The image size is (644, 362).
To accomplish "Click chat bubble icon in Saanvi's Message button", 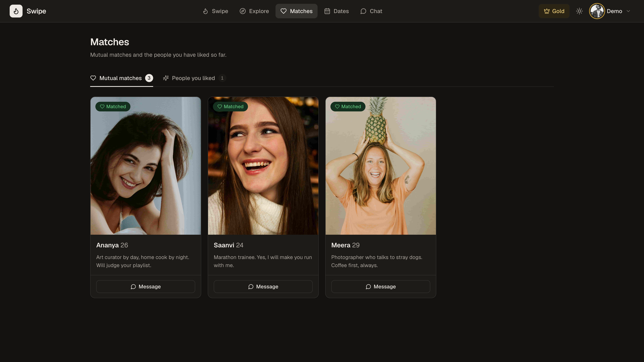I will point(251,287).
